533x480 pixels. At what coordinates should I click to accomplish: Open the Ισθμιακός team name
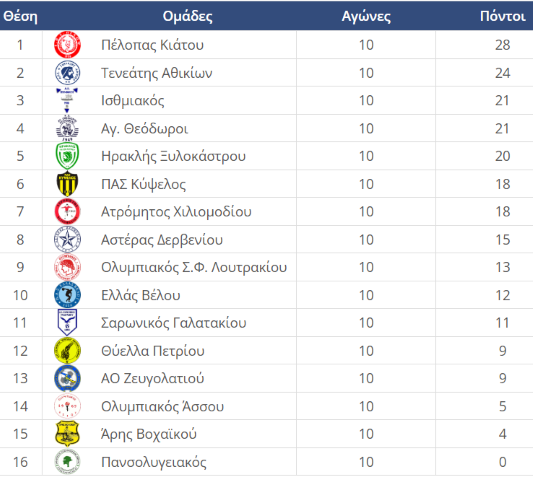133,101
